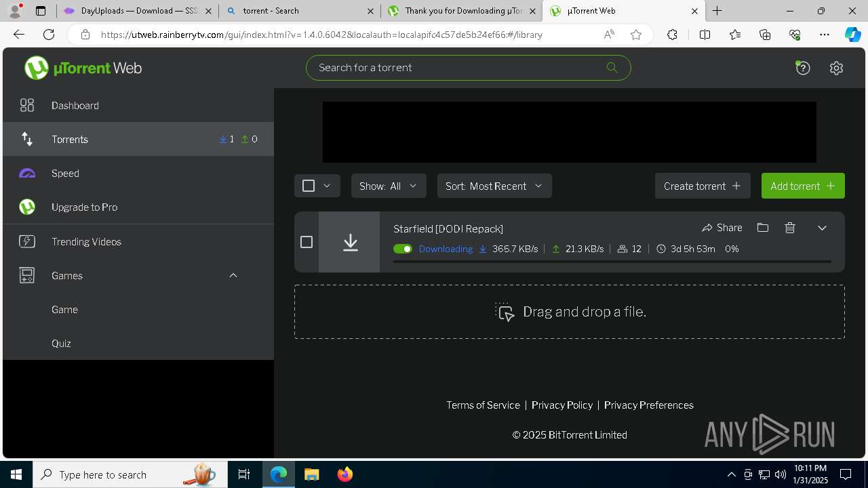This screenshot has width=868, height=488.
Task: Refresh the browser page
Action: pos(49,35)
